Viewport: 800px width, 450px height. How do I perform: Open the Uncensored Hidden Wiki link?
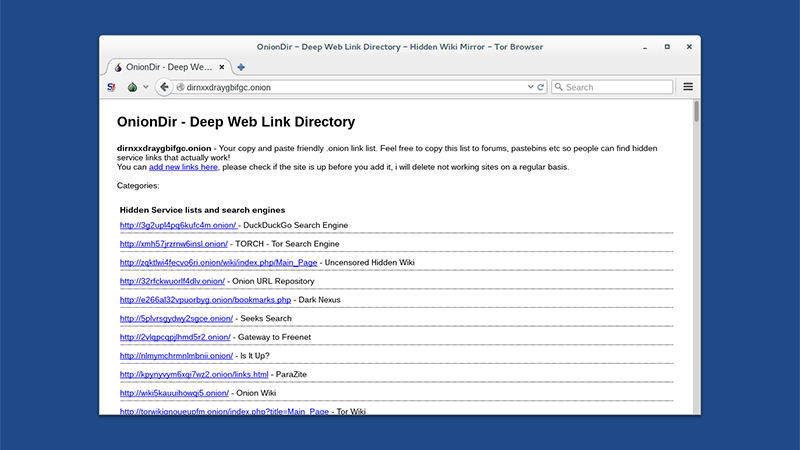(218, 263)
